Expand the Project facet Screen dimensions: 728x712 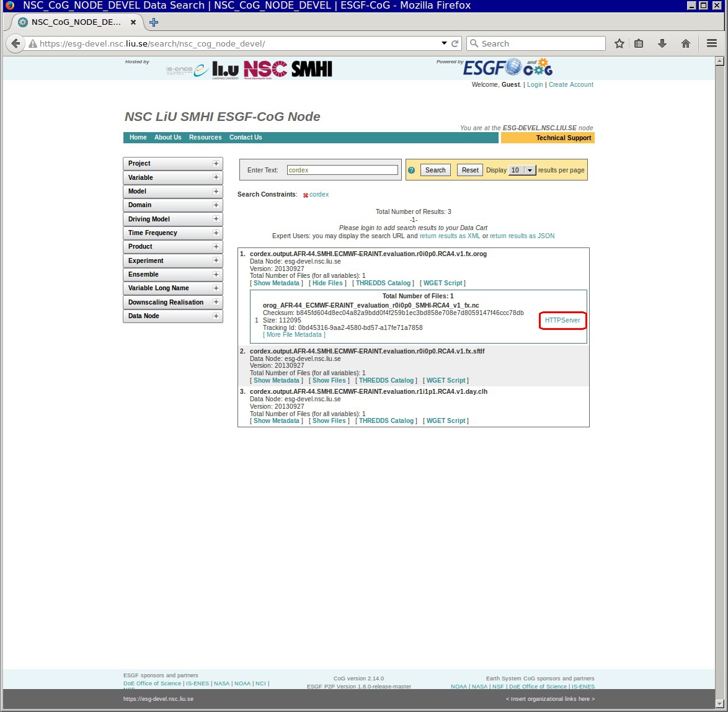[216, 164]
